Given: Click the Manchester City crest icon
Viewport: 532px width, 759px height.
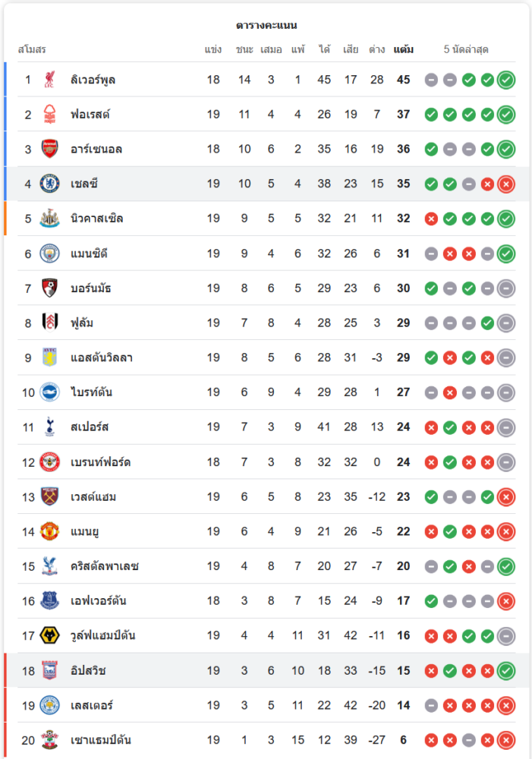Looking at the screenshot, I should (x=50, y=254).
